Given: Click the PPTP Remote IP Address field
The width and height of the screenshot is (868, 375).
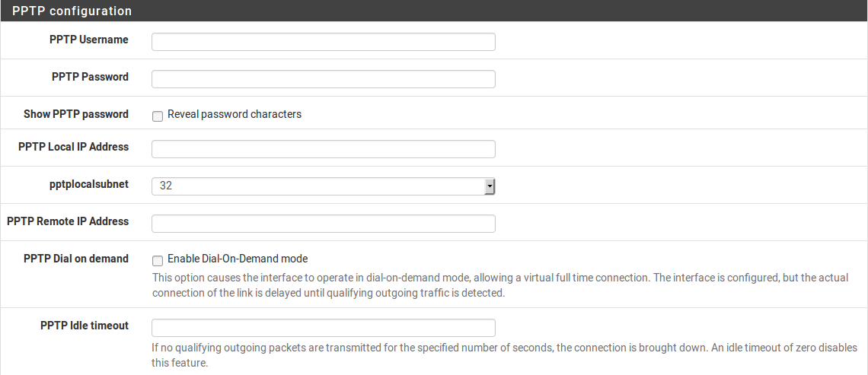Looking at the screenshot, I should pyautogui.click(x=323, y=224).
